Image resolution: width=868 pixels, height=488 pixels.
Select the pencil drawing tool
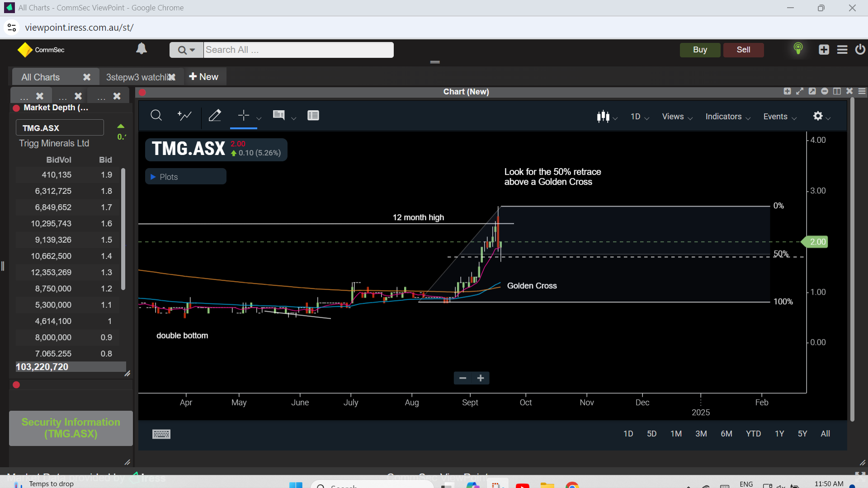click(x=215, y=116)
